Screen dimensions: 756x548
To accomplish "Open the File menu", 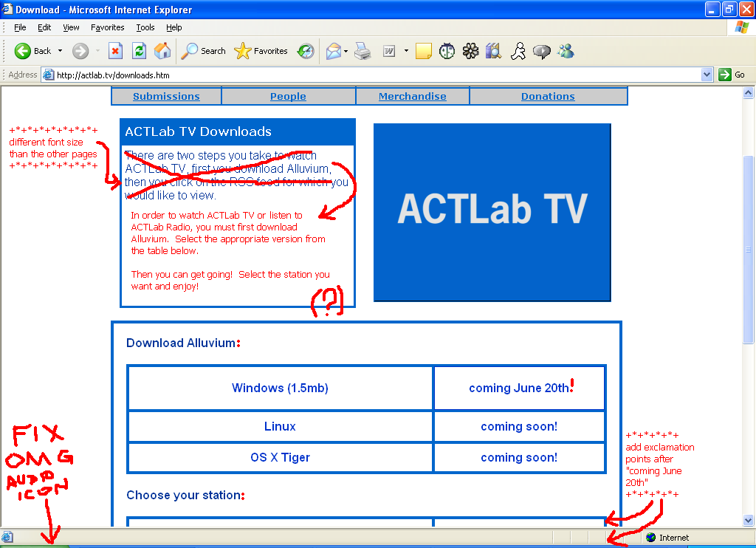I will (20, 27).
